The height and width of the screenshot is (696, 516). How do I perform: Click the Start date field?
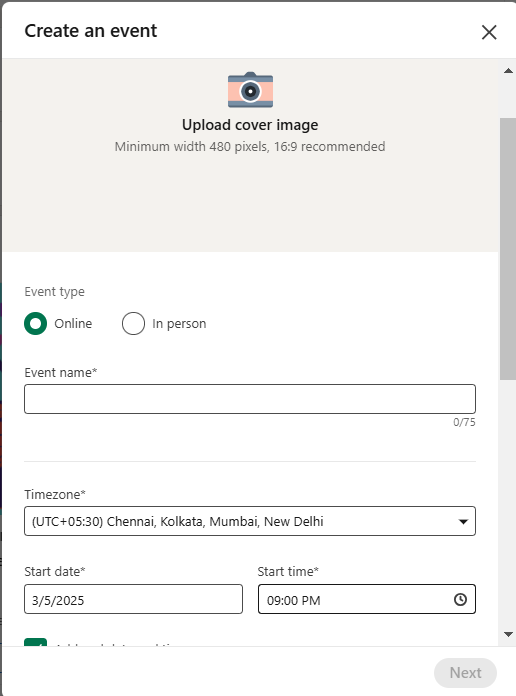[133, 599]
